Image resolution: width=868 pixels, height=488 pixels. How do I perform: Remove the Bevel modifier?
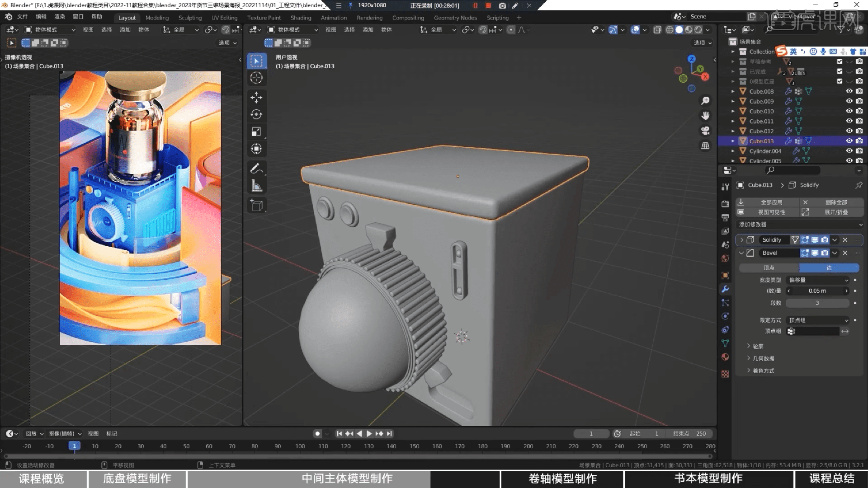point(845,253)
